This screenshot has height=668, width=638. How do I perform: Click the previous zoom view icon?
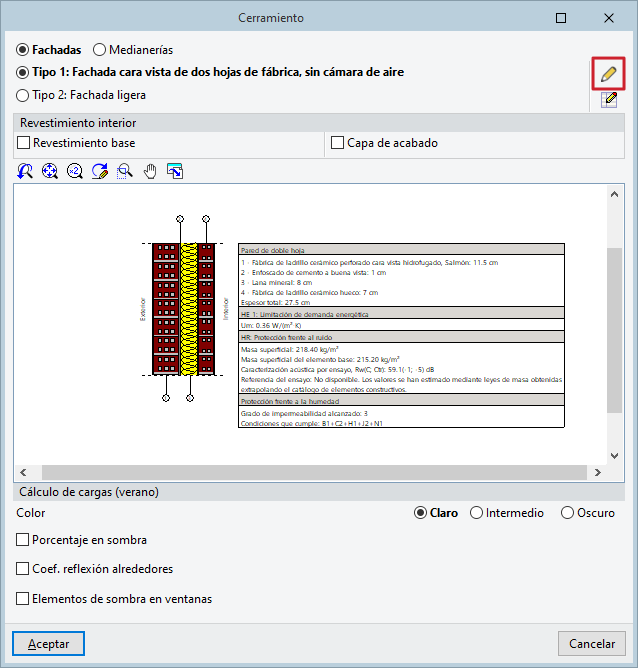[x=25, y=171]
